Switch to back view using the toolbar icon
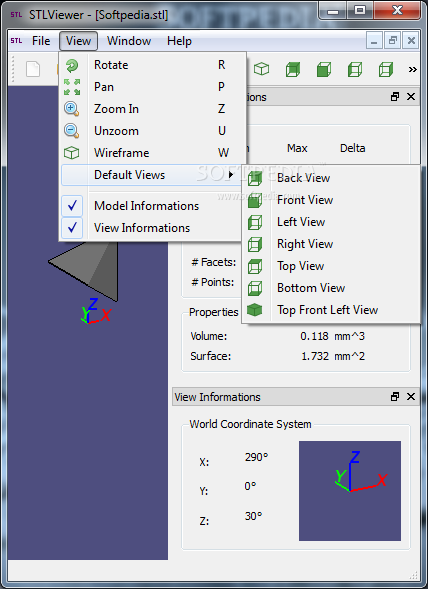Image resolution: width=428 pixels, height=589 pixels. [293, 69]
